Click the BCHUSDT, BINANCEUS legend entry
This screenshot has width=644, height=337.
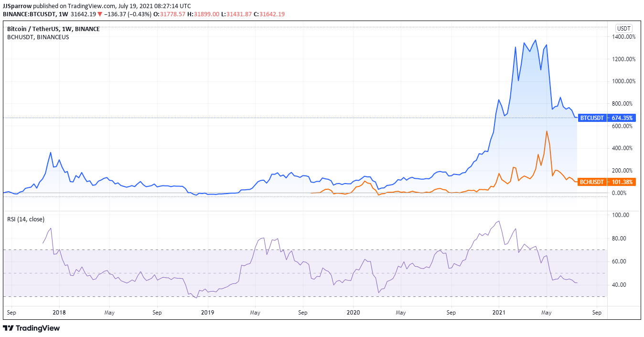38,37
